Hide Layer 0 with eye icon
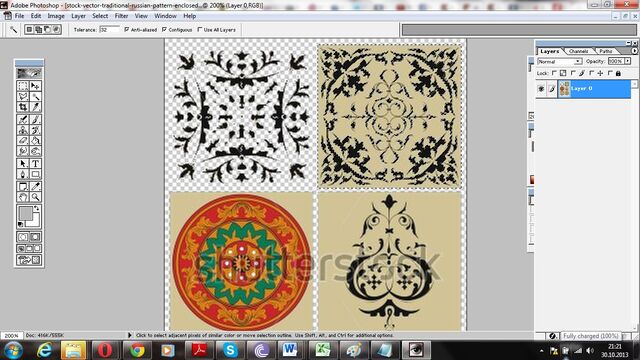Screen dimensions: 640x360 [x=541, y=89]
